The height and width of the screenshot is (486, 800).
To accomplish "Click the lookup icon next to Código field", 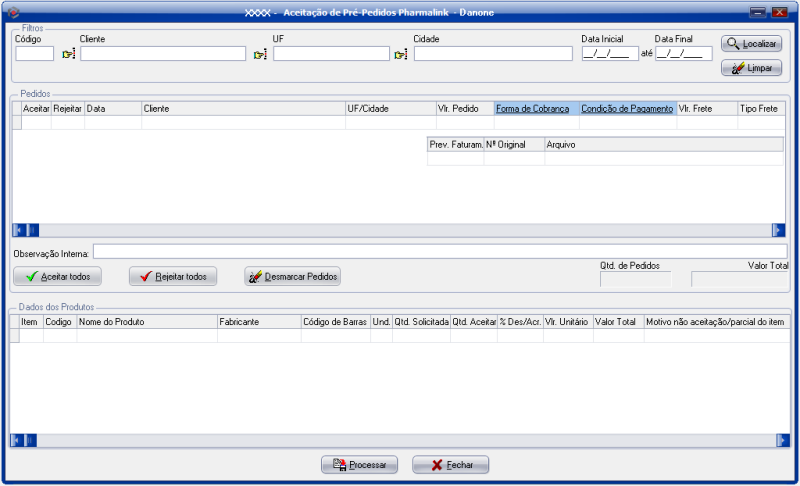I will (68, 54).
